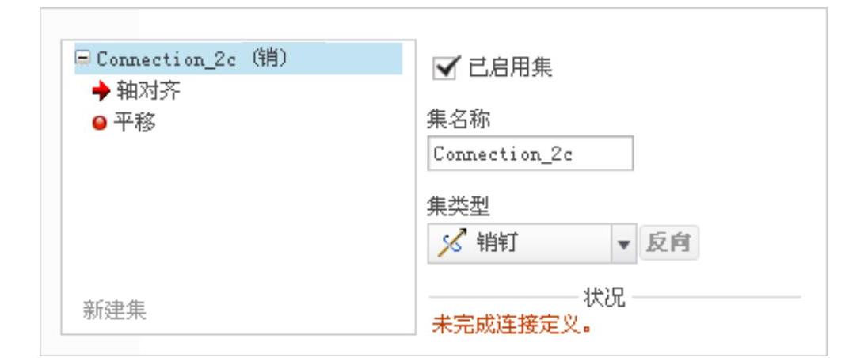This screenshot has width=868, height=358.
Task: Click the 集名称 label
Action: [x=458, y=119]
